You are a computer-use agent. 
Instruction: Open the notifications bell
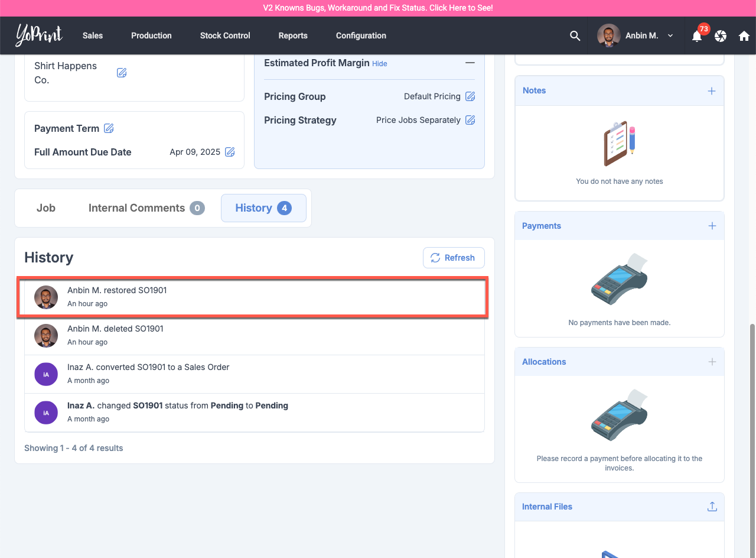coord(697,36)
